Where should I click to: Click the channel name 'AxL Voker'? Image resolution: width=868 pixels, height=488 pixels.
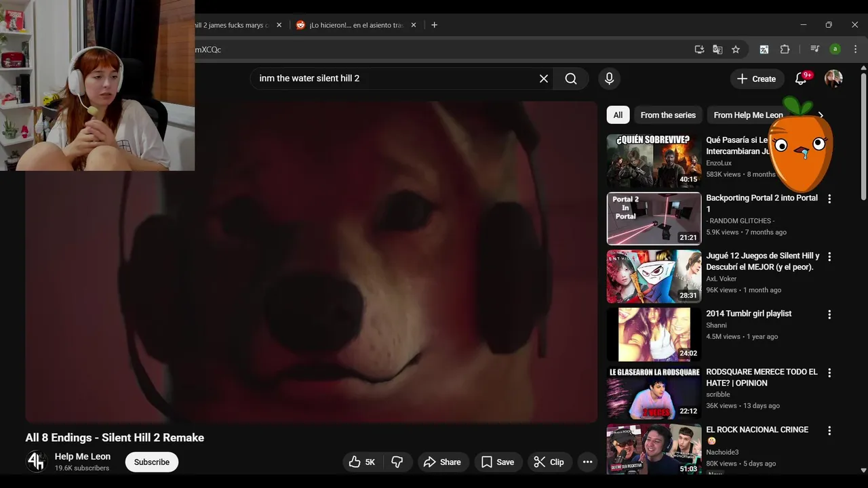721,279
